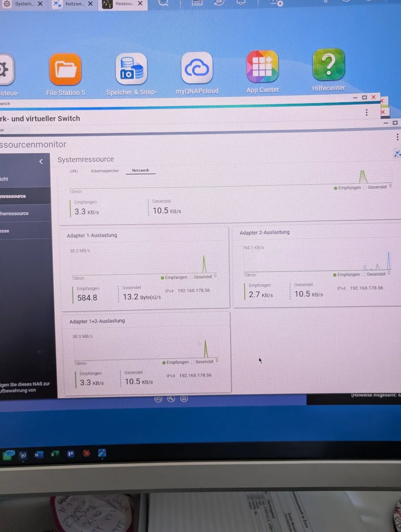401x532 pixels.
Task: Select the CPU tab in Systemressource
Action: pos(74,172)
